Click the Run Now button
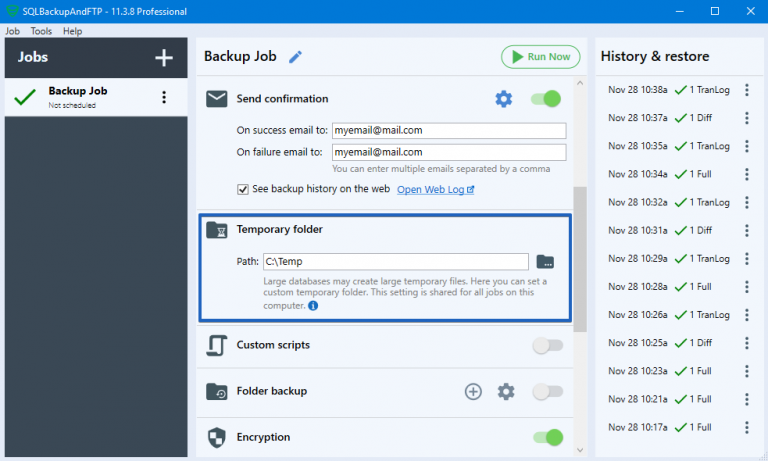 (x=540, y=57)
